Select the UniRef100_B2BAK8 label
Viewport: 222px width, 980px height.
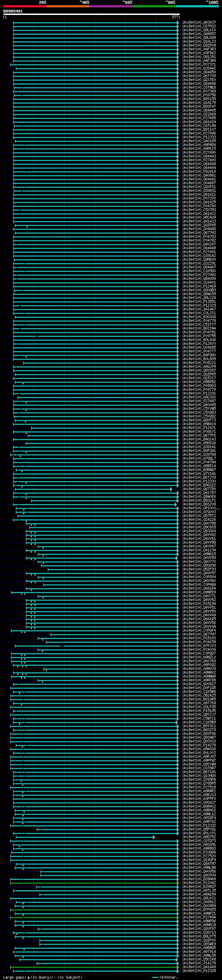coord(199,879)
